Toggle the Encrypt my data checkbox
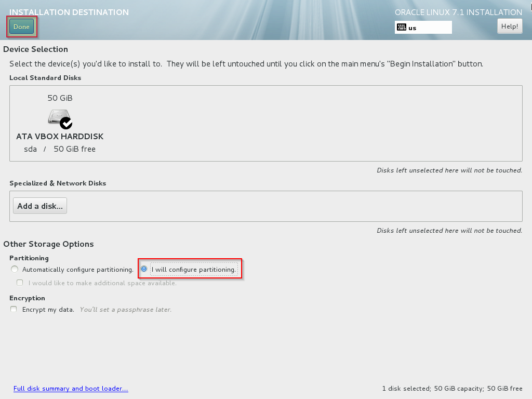The width and height of the screenshot is (532, 399). (x=14, y=309)
